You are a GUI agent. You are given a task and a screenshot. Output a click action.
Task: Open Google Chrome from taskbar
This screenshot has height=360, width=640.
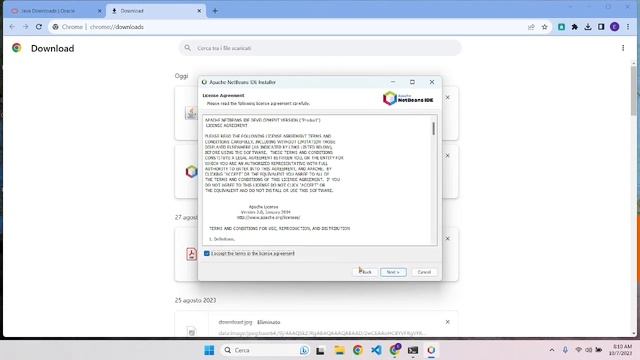click(358, 350)
